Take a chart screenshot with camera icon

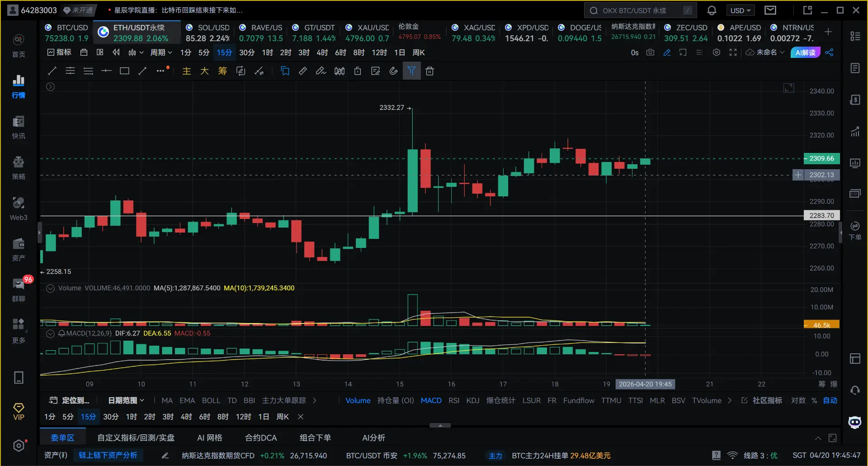[x=650, y=52]
